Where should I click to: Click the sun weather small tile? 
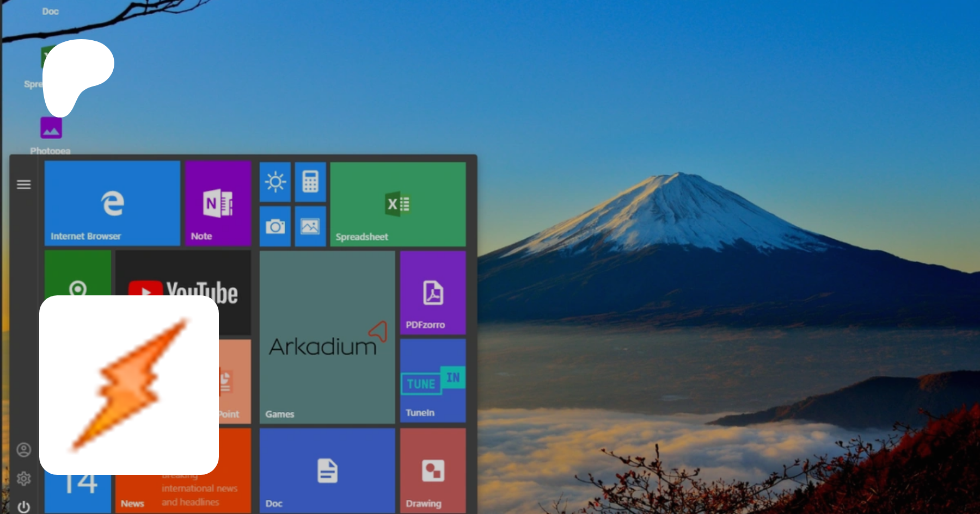tap(275, 182)
